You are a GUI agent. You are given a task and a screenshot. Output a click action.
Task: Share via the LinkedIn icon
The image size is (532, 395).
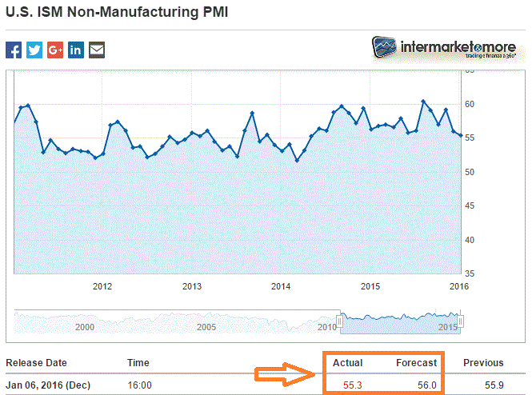(76, 50)
